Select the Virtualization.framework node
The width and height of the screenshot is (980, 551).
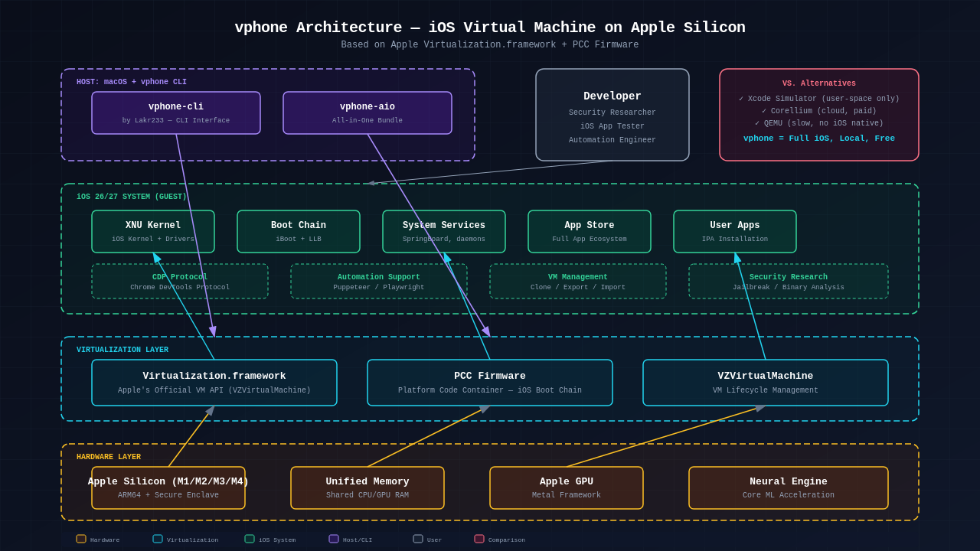click(214, 383)
